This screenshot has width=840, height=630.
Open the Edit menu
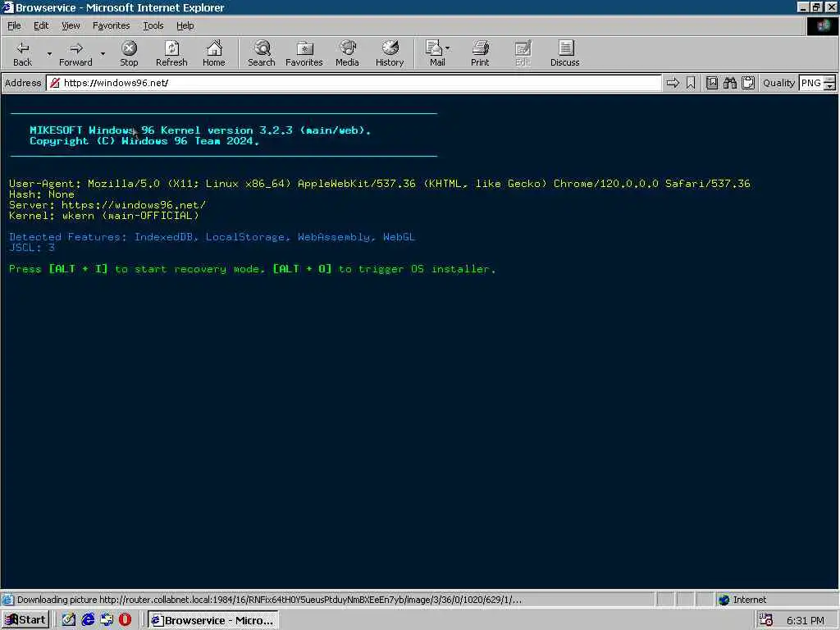(41, 25)
